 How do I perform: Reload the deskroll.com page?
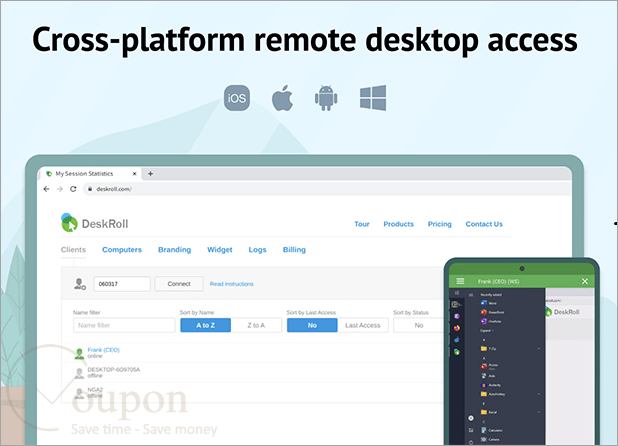click(x=73, y=189)
